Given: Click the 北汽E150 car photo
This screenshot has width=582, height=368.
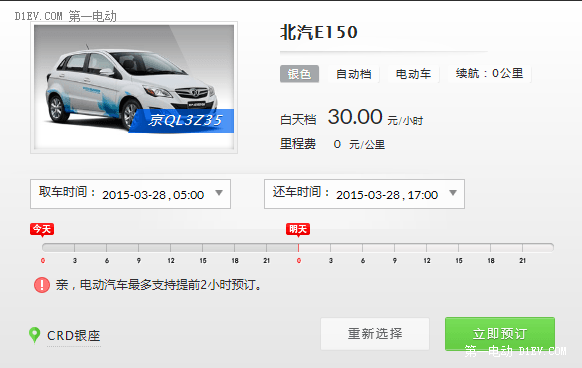Looking at the screenshot, I should [134, 87].
